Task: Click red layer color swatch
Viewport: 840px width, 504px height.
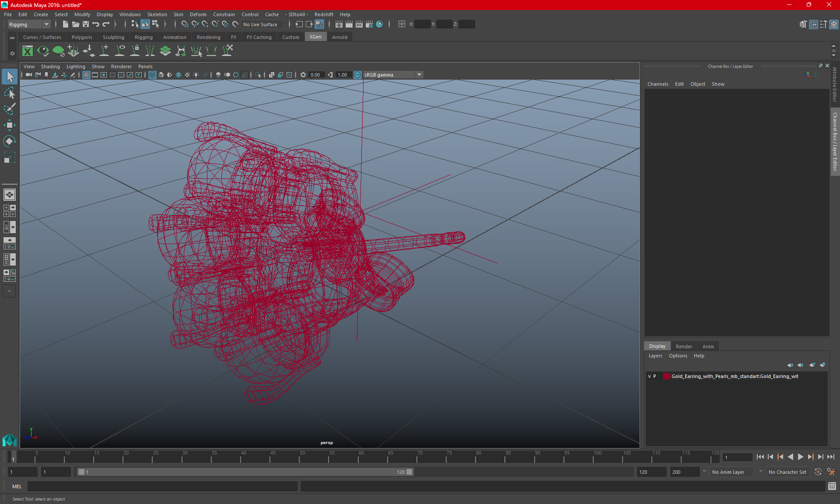Action: pyautogui.click(x=666, y=376)
